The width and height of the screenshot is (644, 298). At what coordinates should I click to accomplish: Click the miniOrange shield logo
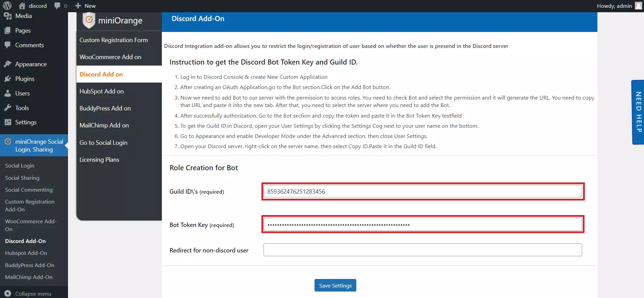89,20
